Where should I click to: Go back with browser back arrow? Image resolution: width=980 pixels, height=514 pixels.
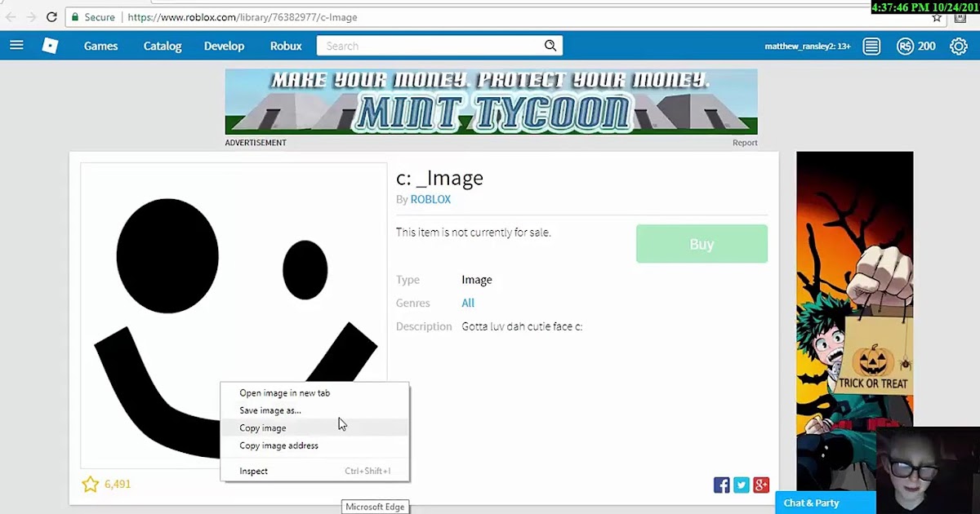point(11,17)
